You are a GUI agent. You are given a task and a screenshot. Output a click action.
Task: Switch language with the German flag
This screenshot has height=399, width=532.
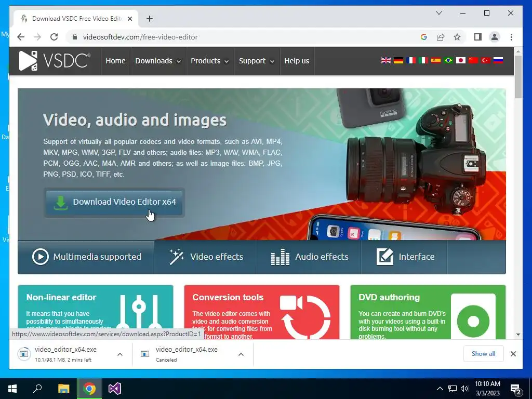[x=398, y=60]
